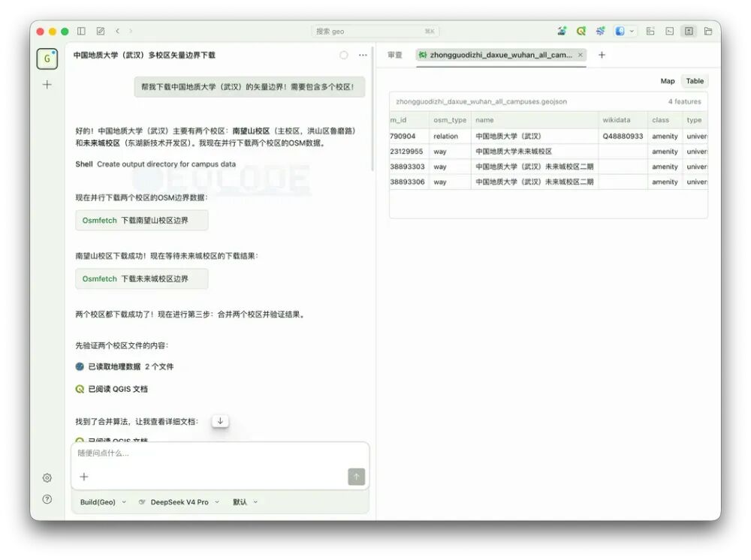This screenshot has width=751, height=560.
Task: Go forward with the right arrow
Action: tap(130, 31)
